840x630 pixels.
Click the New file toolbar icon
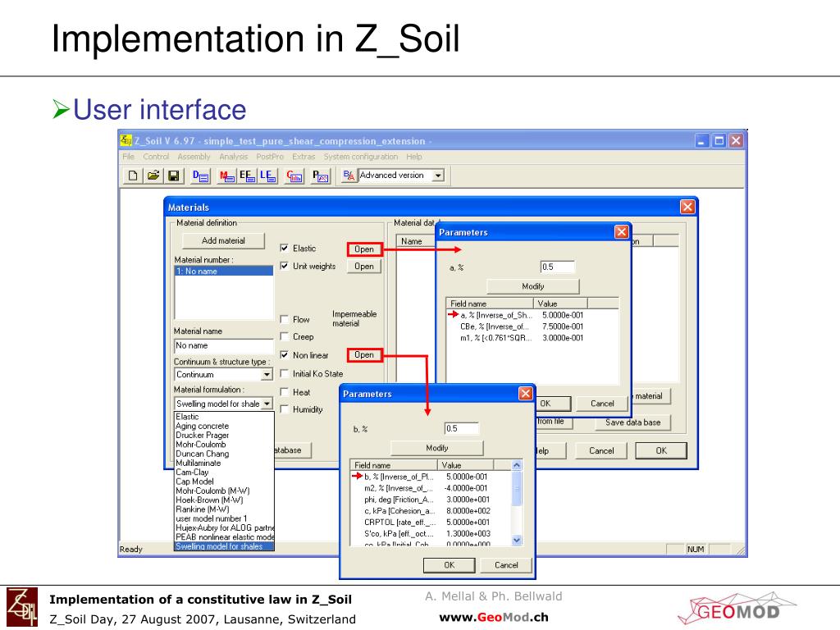[x=133, y=176]
